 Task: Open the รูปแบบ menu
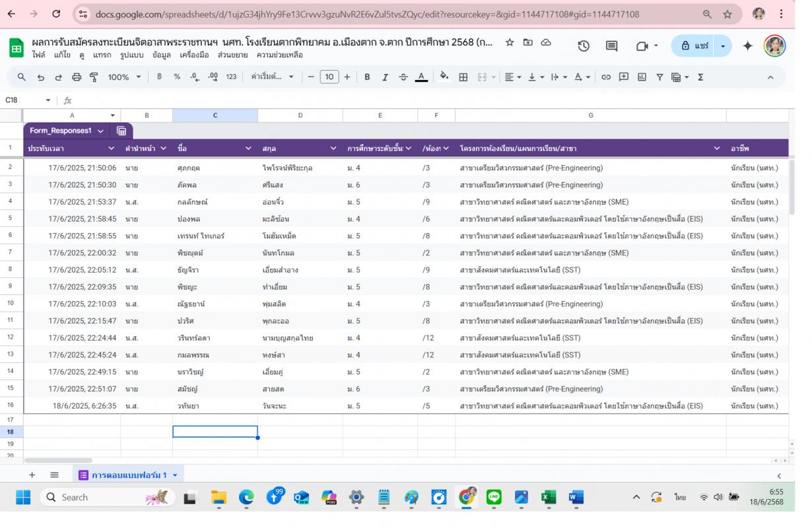pos(132,55)
